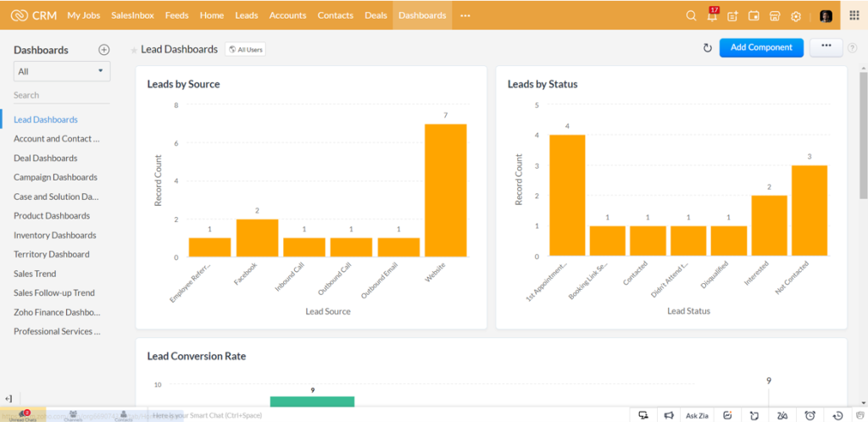Click the Add Component button
The height and width of the screenshot is (422, 868).
point(761,47)
